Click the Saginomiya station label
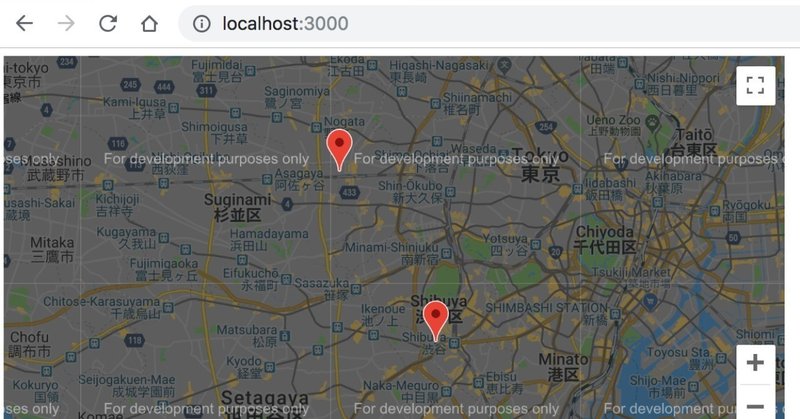The image size is (800, 419). pos(297,97)
